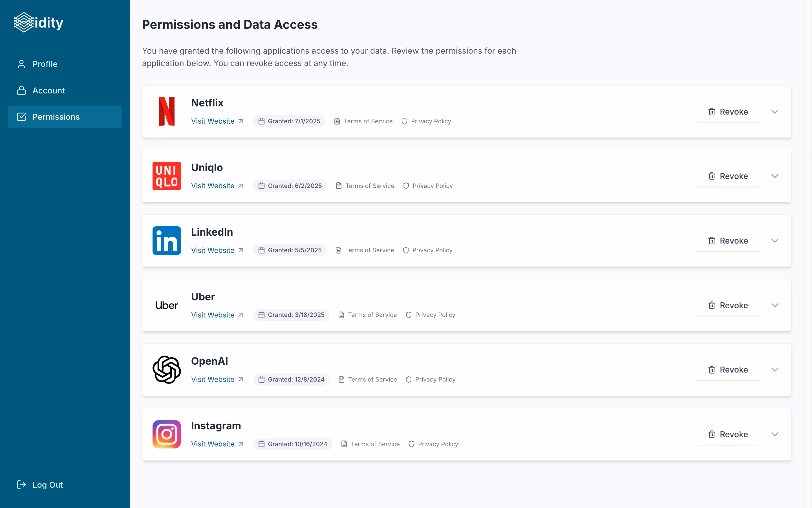Click the LinkedIn logo
The height and width of the screenshot is (508, 812).
pyautogui.click(x=167, y=240)
